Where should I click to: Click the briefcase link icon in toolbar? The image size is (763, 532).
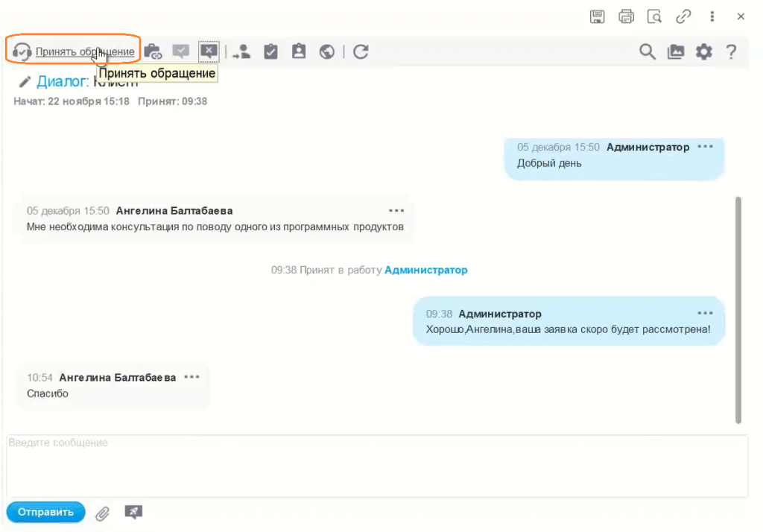[153, 51]
